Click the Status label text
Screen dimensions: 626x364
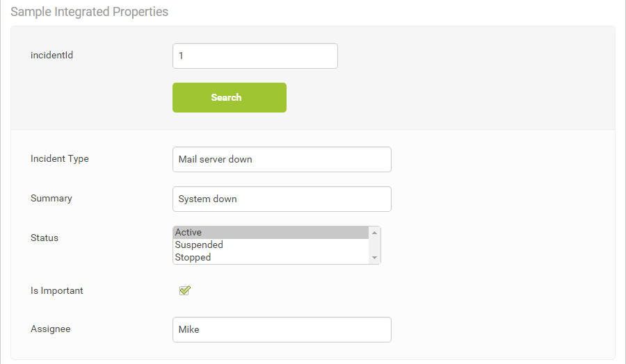click(45, 238)
